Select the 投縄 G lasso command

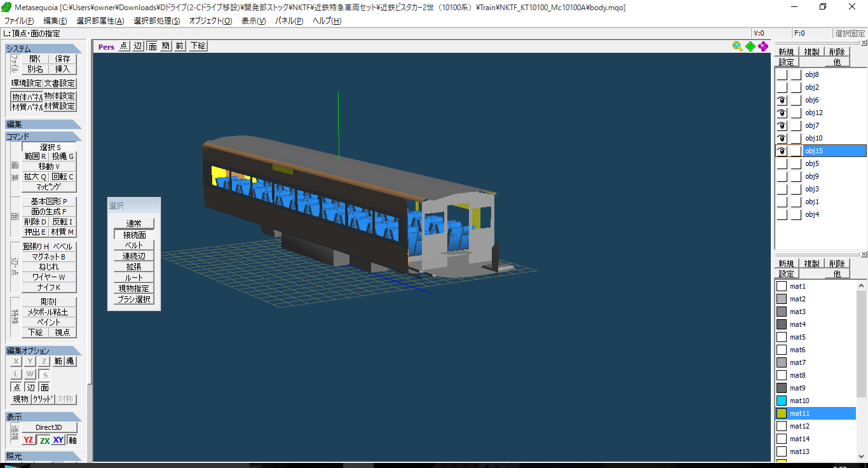pos(63,156)
